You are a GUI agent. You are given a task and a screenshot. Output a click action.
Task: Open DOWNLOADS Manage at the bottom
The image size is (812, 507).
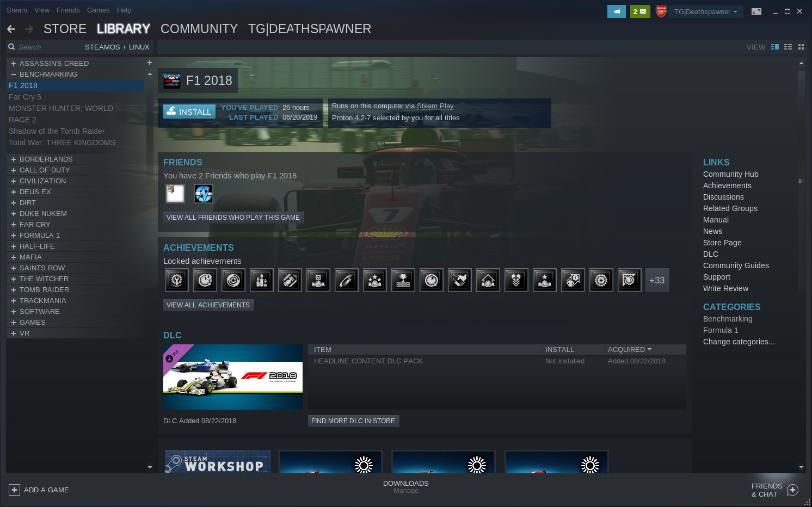point(406,487)
